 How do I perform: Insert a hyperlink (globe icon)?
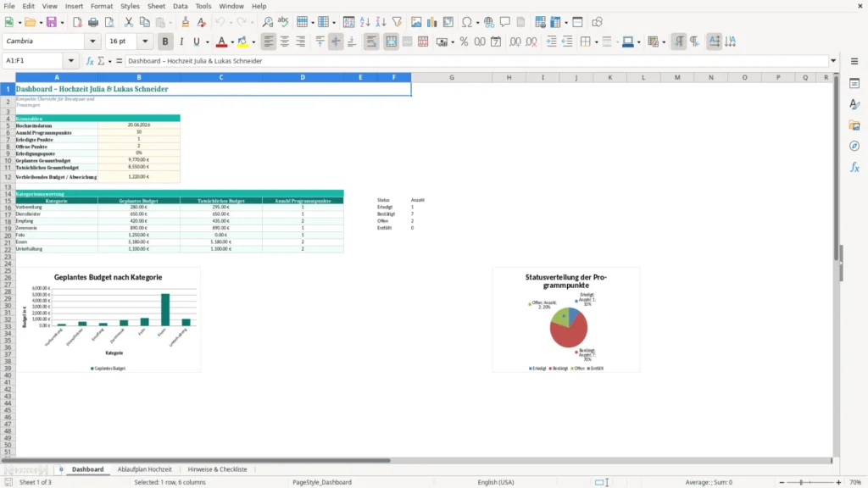(489, 22)
